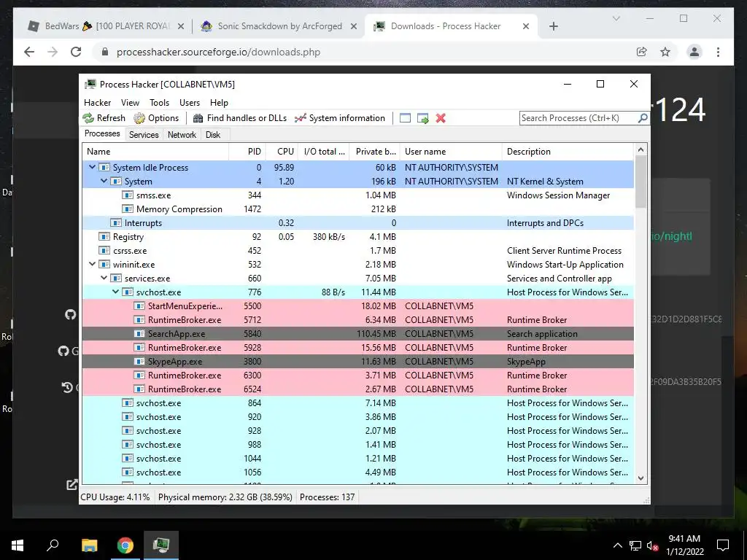
Task: Collapse svchost.exe PID 776 node
Action: point(116,292)
